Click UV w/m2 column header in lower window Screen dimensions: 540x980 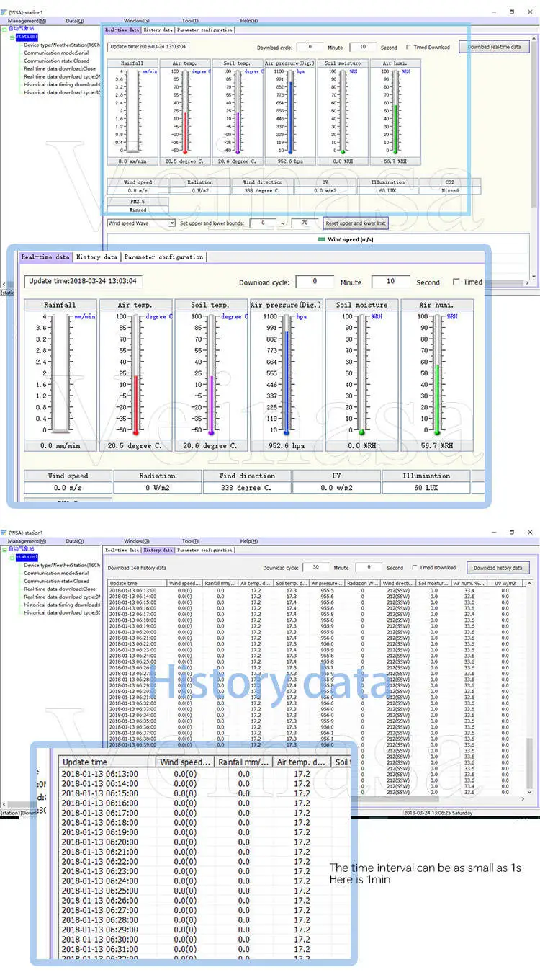[505, 583]
